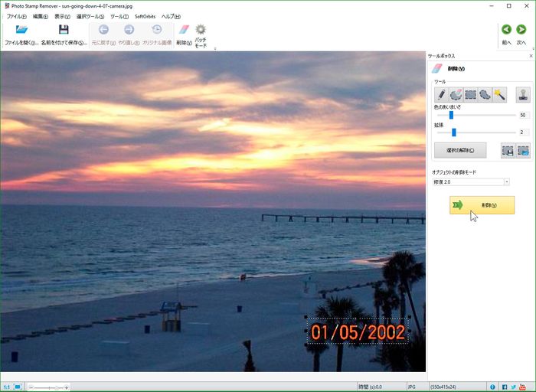Select the rectangular selection tool
This screenshot has height=392, width=536.
(x=470, y=94)
